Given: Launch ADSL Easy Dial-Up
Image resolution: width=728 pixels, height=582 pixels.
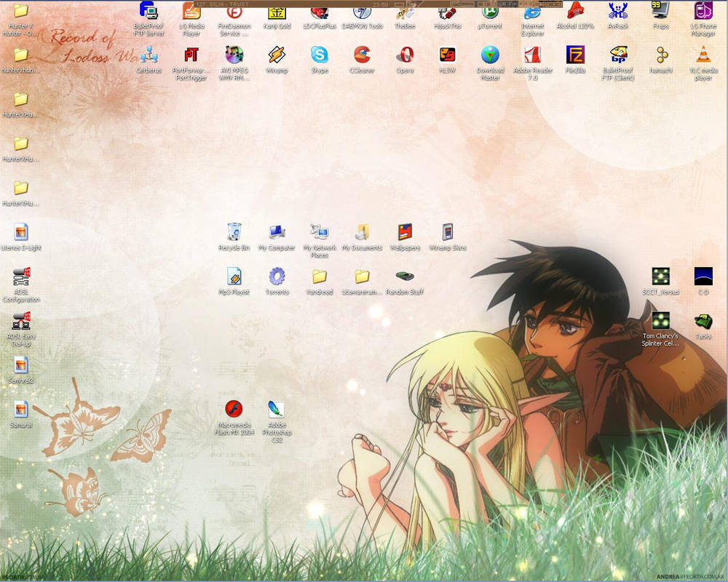Looking at the screenshot, I should tap(20, 321).
